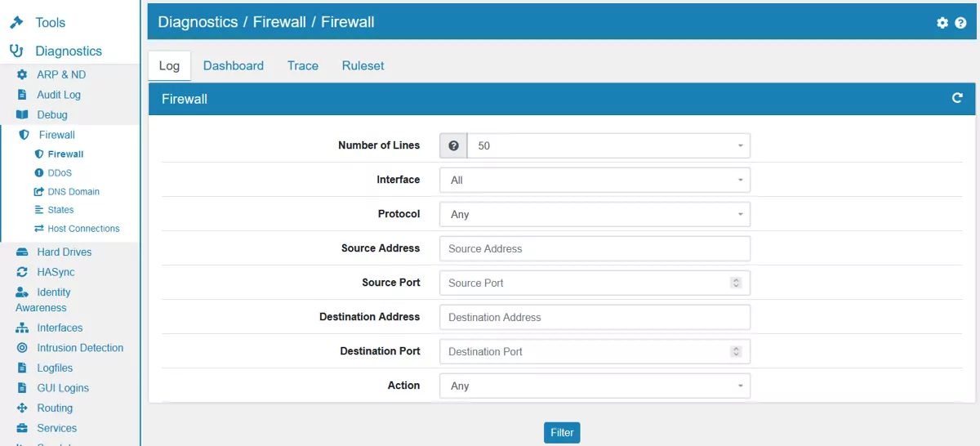Click the Debug book icon
980x446 pixels.
click(x=22, y=115)
